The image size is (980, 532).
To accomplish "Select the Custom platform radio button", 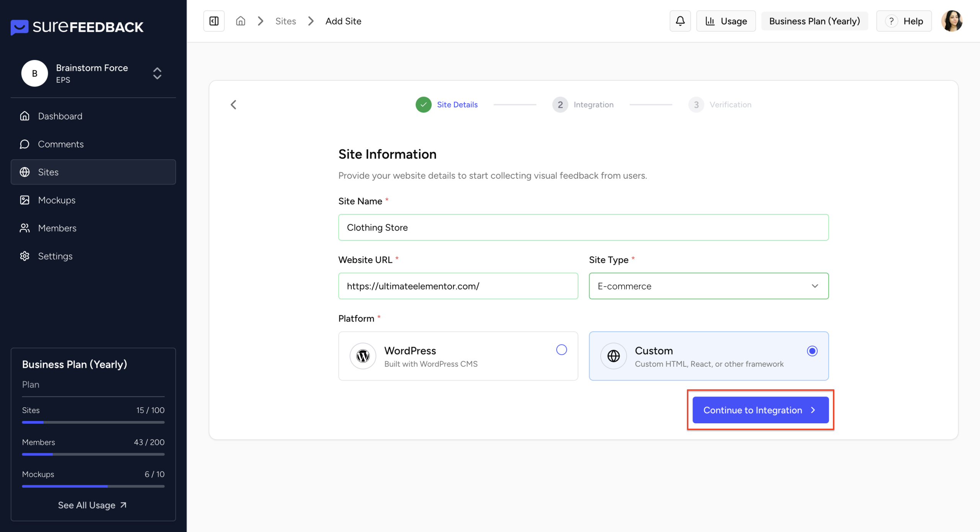I will [x=812, y=351].
